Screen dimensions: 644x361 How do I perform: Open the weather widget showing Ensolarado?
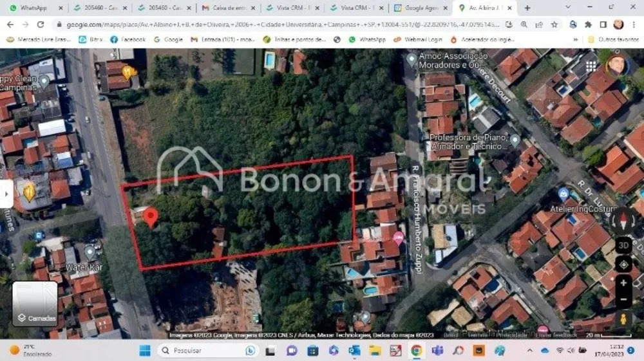[31, 350]
